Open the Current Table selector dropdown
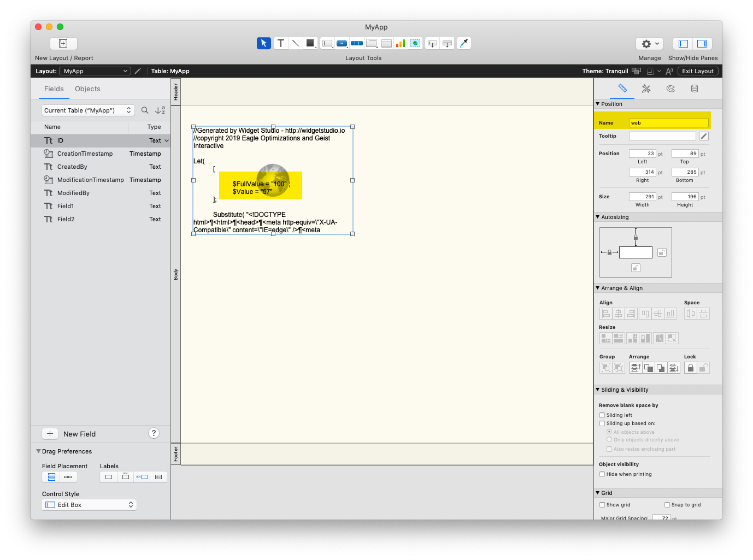 point(88,110)
